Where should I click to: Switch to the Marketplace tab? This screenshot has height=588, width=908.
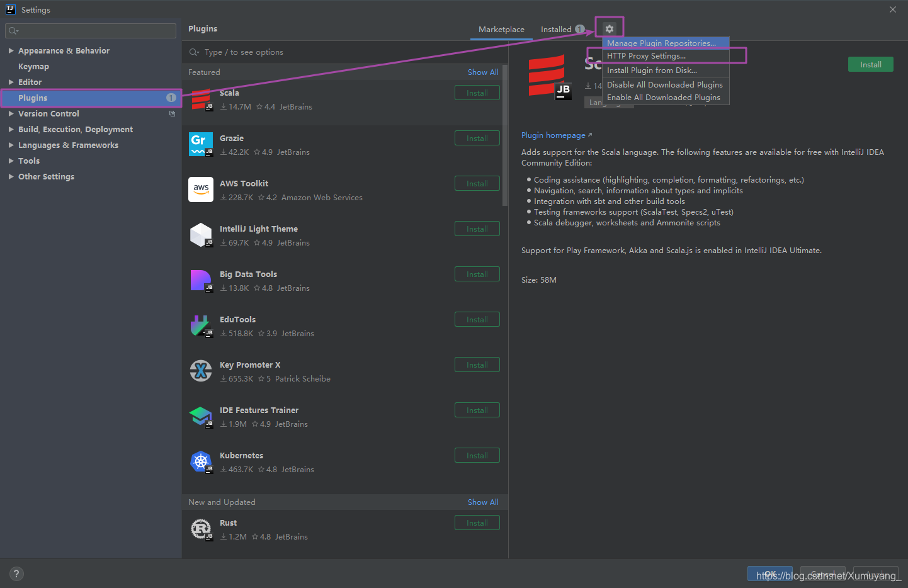point(501,30)
